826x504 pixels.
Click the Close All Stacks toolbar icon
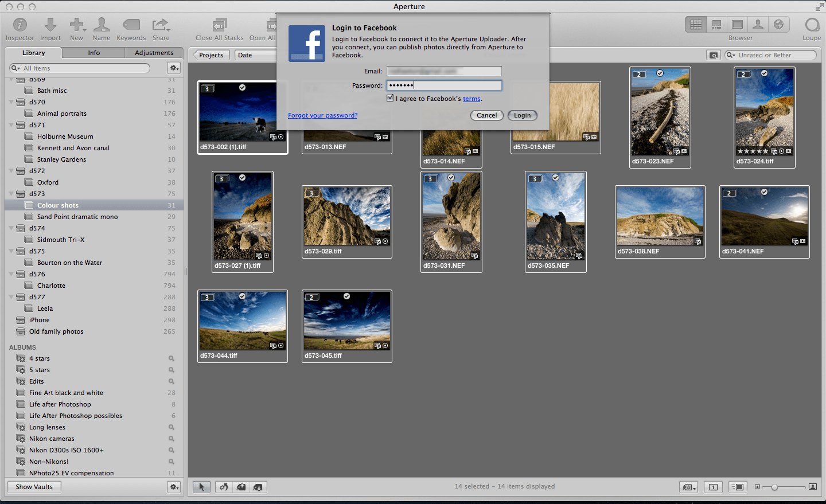pos(219,25)
